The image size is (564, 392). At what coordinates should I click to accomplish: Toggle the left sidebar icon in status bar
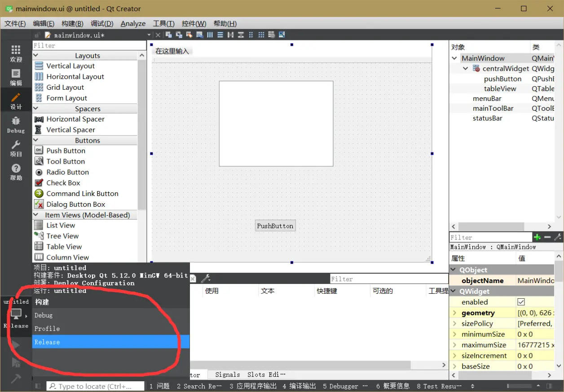pos(38,386)
